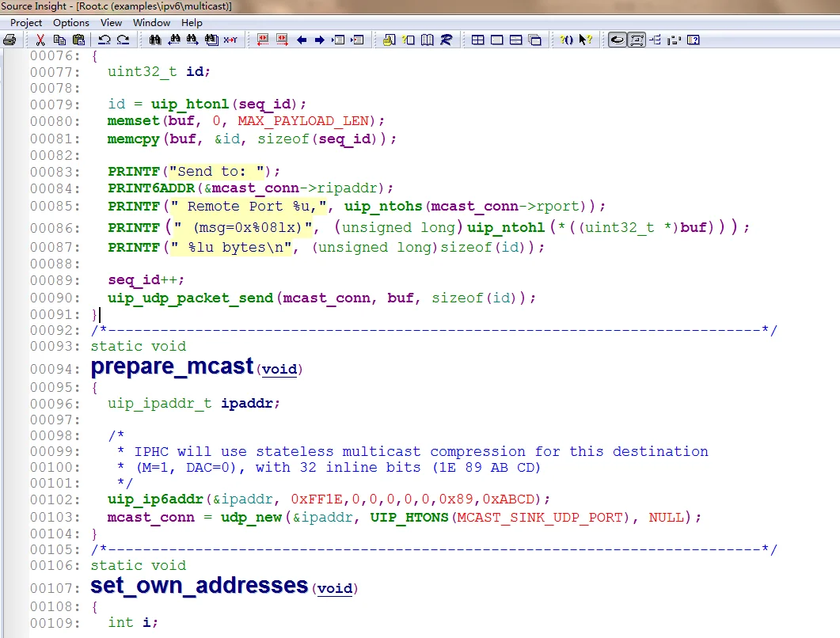
Task: Click MAX_PAYLOAD_LEN on line 80
Action: point(303,121)
